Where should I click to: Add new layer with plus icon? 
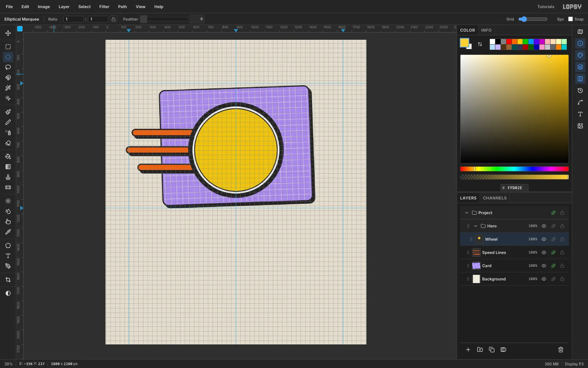click(468, 350)
